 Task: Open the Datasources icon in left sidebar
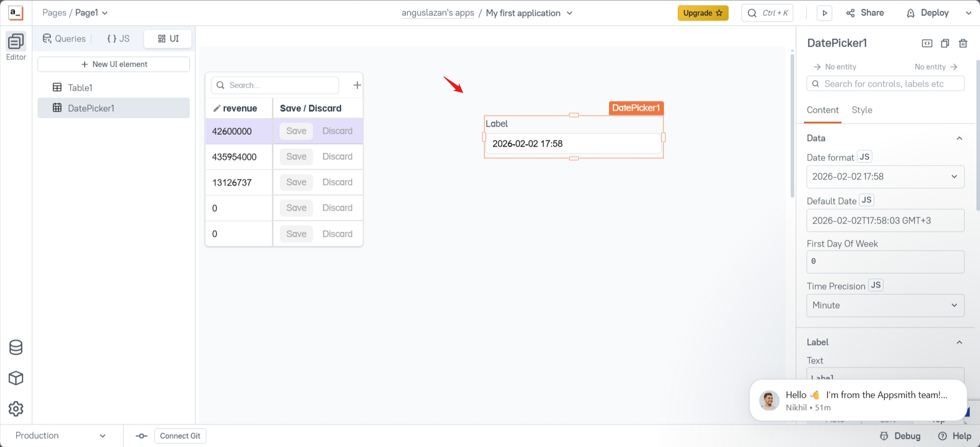16,348
